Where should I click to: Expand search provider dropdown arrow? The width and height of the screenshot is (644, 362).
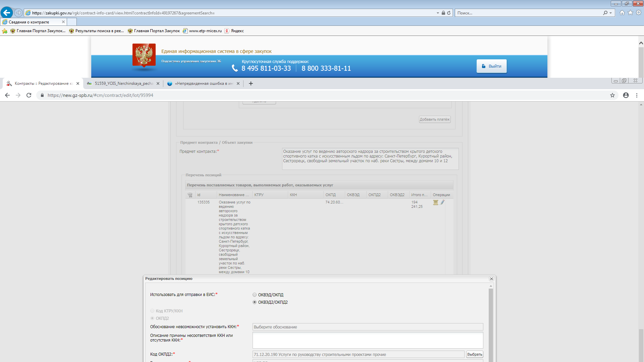click(611, 13)
